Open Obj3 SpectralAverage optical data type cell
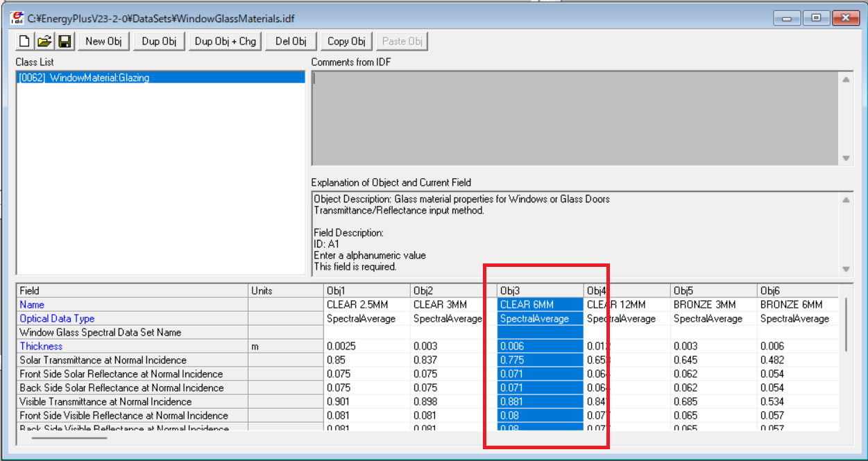868x461 pixels. [541, 318]
